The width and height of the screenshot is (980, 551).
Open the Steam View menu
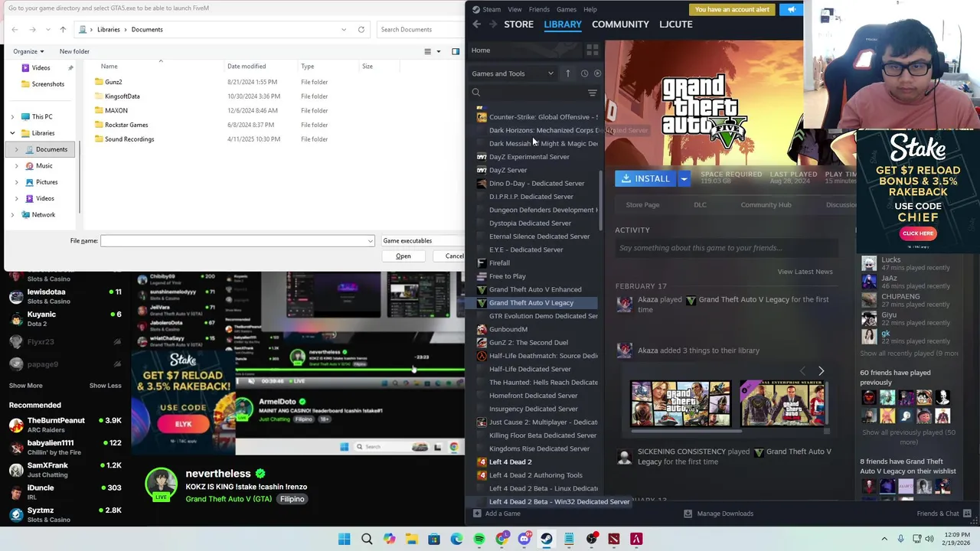514,9
